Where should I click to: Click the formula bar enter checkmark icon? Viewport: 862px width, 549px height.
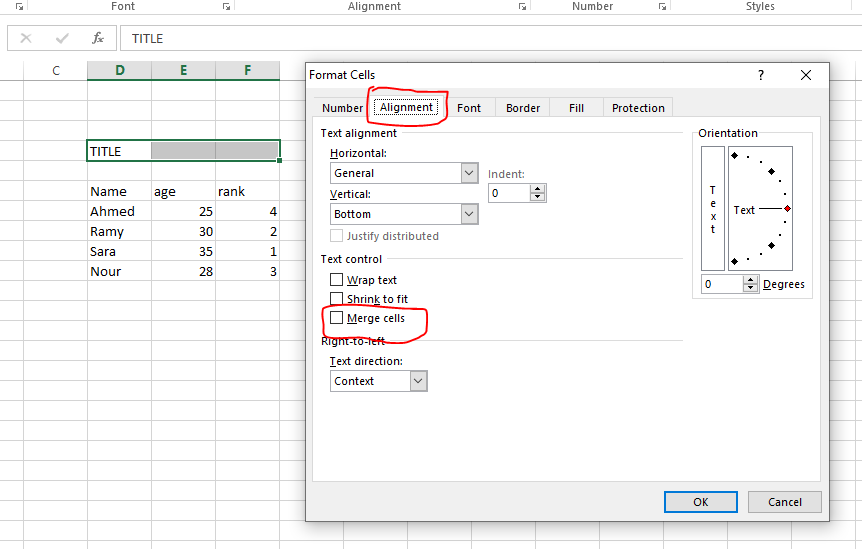(62, 38)
